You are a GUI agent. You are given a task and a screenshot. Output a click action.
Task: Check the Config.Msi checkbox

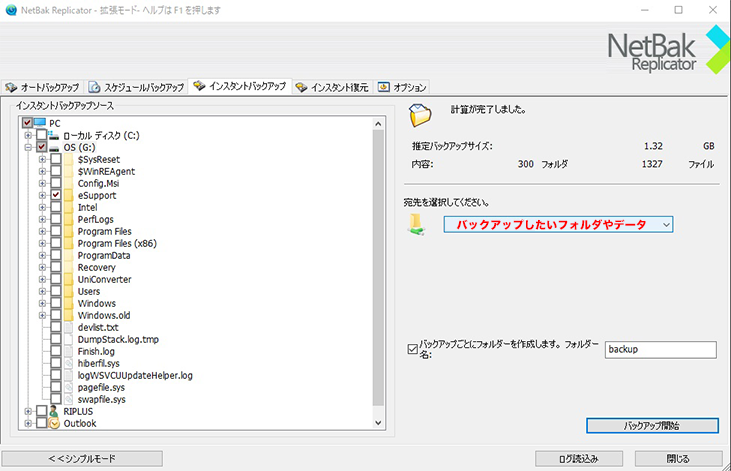[x=56, y=183]
